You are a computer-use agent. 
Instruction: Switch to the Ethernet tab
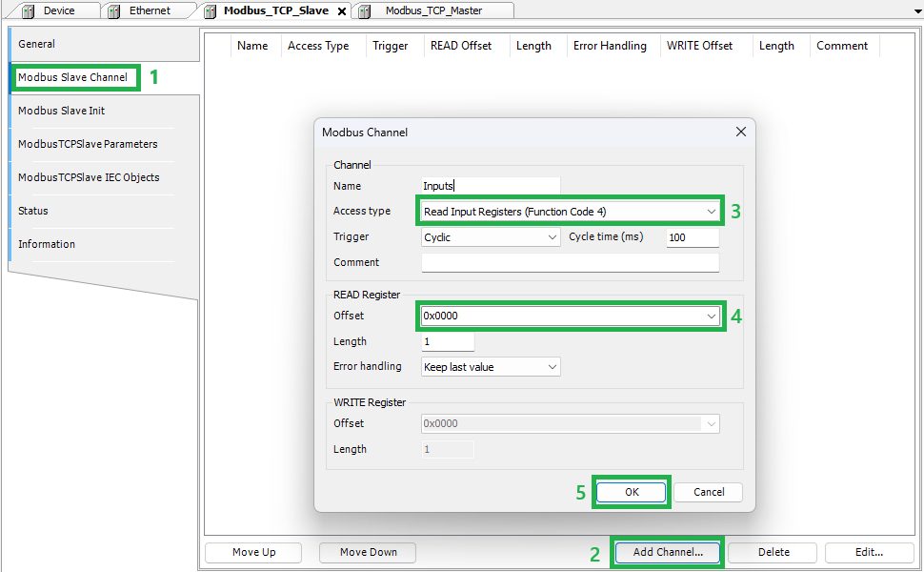(150, 10)
